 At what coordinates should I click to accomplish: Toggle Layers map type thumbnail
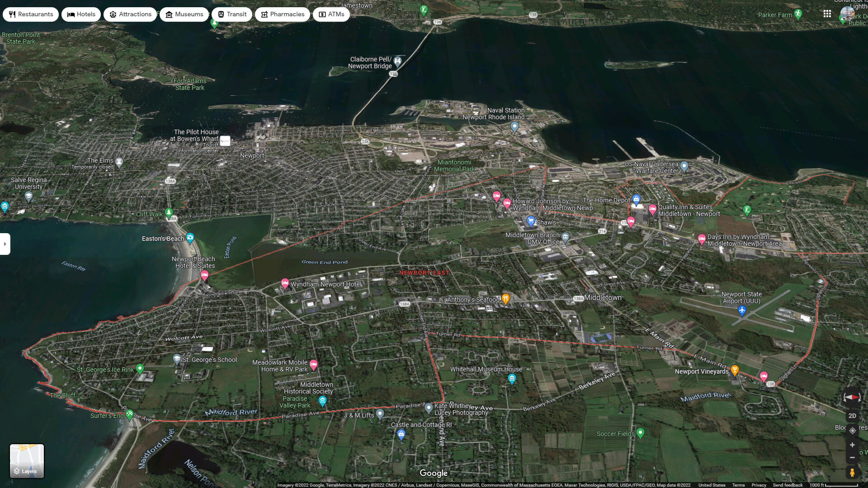pyautogui.click(x=27, y=461)
